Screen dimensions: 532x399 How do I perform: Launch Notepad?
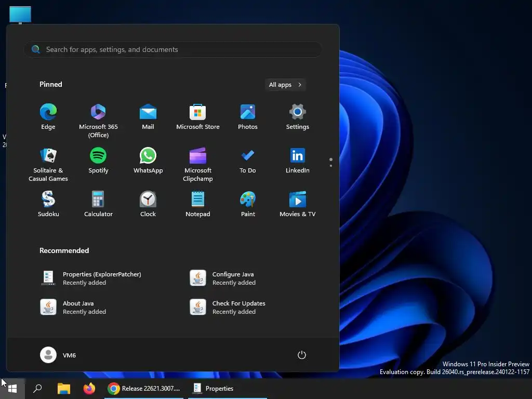tap(198, 204)
